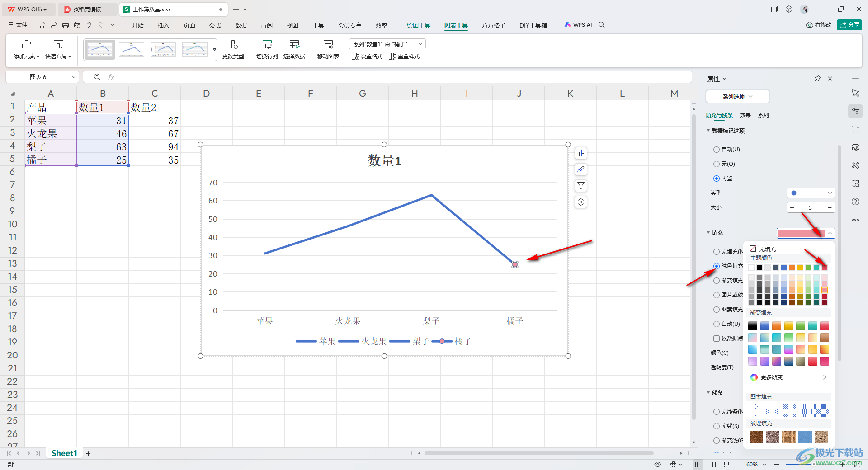The image size is (868, 470).
Task: Click the Undo arrow icon
Action: 89,25
